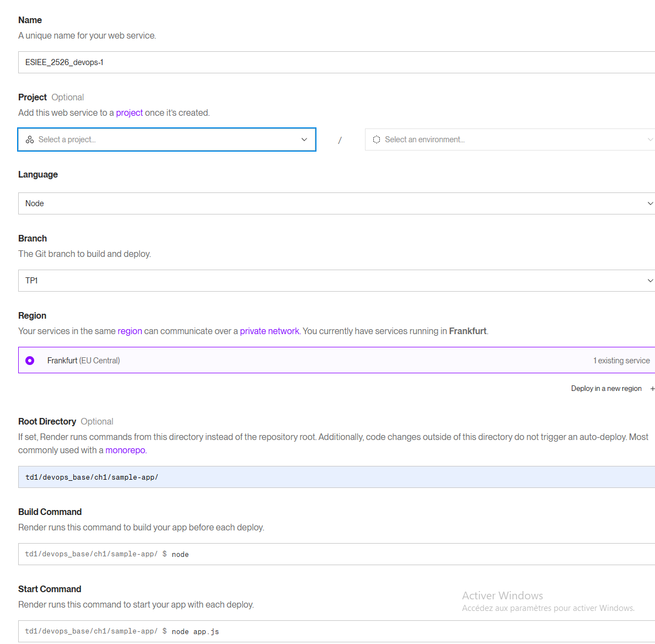The width and height of the screenshot is (655, 644).
Task: Click the plus icon beside Deploy in a new region
Action: tap(652, 389)
